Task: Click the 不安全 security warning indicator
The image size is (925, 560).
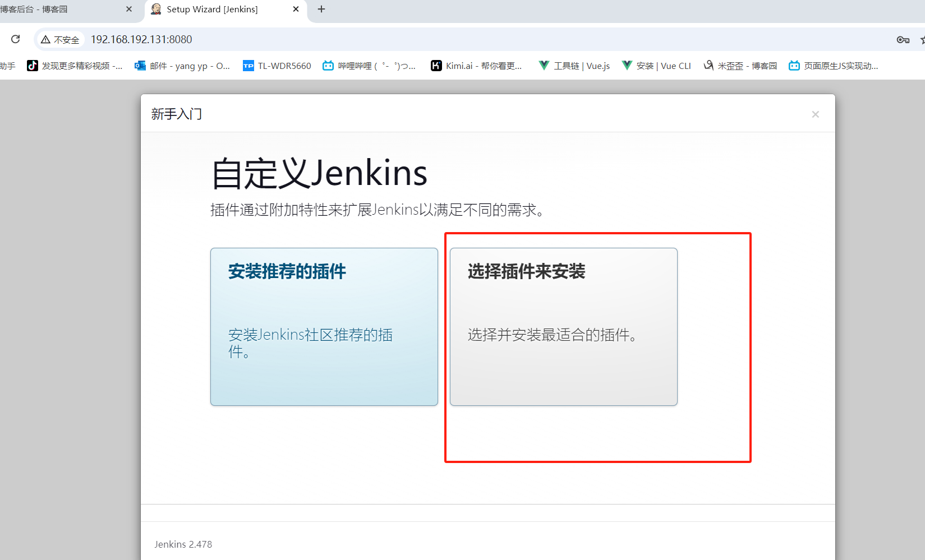Action: coord(60,40)
